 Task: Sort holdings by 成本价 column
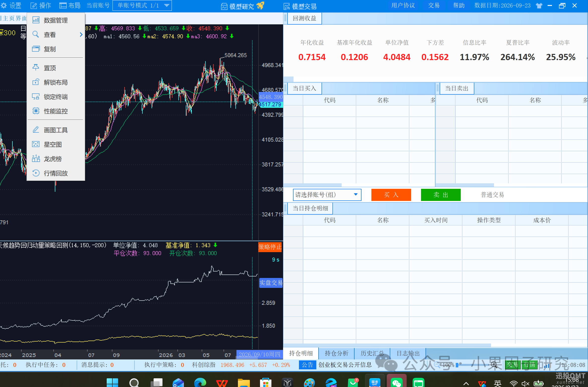point(542,220)
